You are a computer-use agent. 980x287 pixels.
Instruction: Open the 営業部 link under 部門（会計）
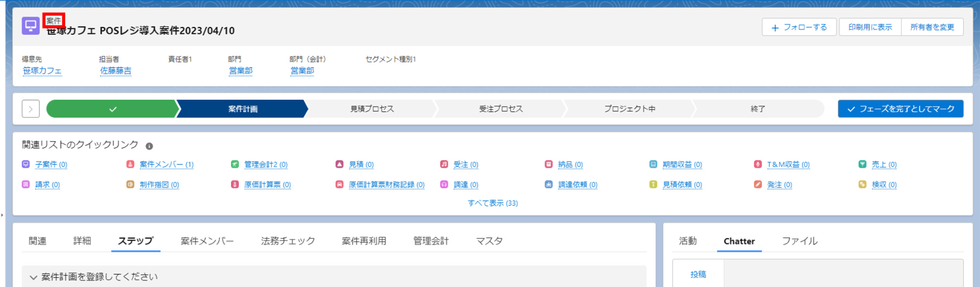302,71
